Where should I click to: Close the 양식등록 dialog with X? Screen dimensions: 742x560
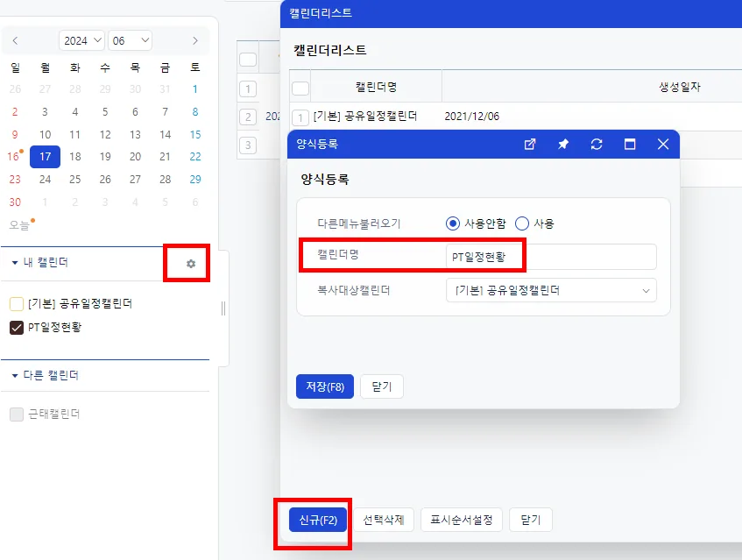click(663, 144)
